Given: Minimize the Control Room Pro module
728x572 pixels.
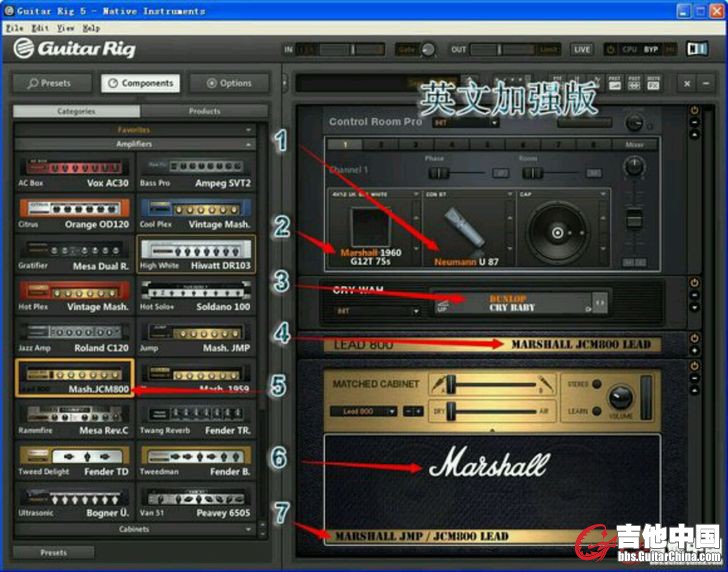Looking at the screenshot, I should click(695, 123).
